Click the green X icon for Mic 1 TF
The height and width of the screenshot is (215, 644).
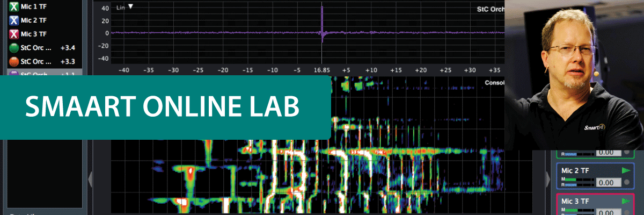click(x=14, y=7)
